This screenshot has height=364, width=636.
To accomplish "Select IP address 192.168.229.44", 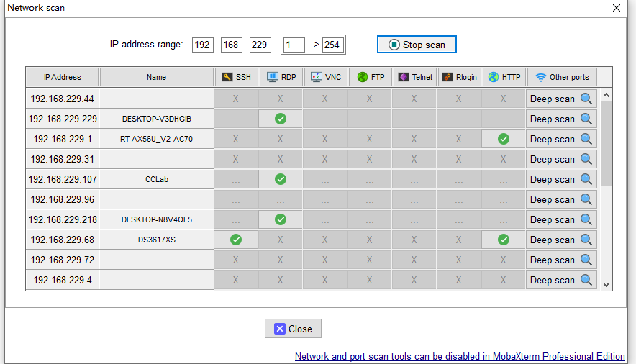I will pos(63,99).
